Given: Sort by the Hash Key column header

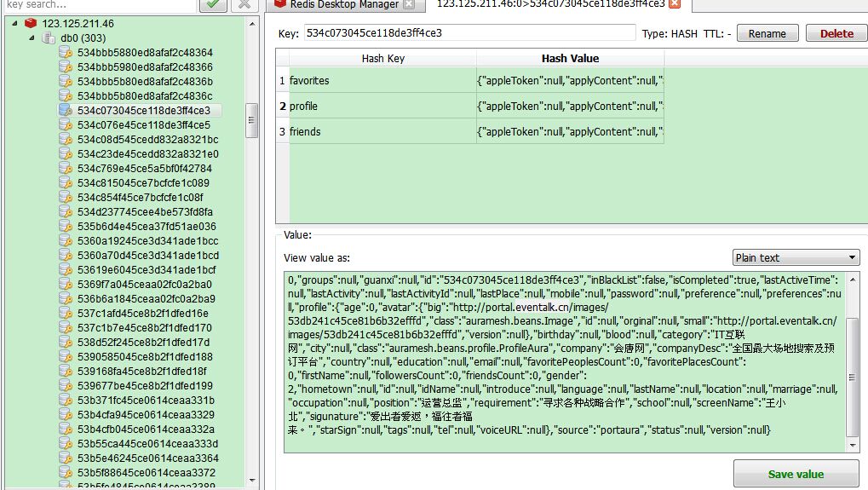Looking at the screenshot, I should click(x=382, y=58).
